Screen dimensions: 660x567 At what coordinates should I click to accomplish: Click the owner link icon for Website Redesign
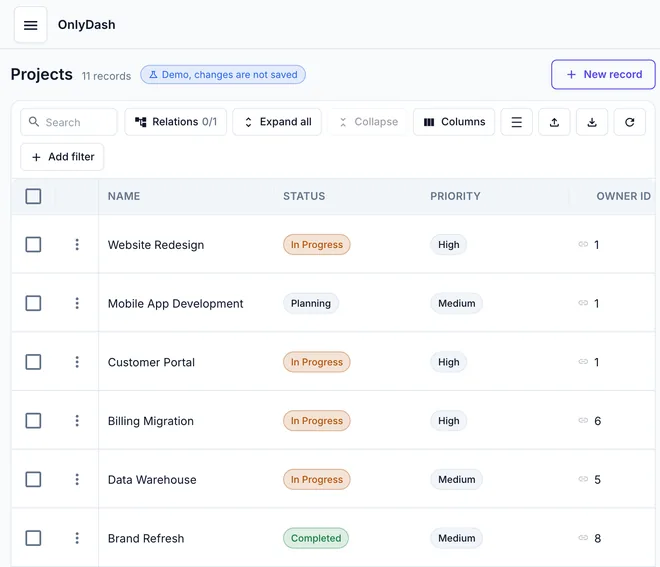[583, 244]
